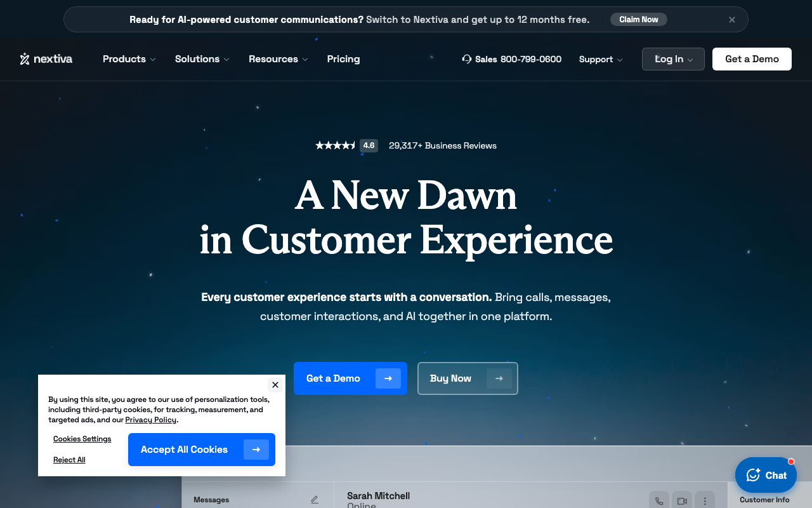The image size is (812, 508).
Task: Click the arrow on hero Get a Demo
Action: tap(388, 378)
